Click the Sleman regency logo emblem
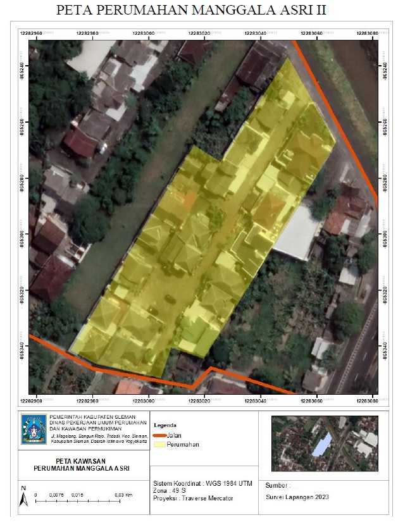The image size is (410, 532). (x=34, y=429)
